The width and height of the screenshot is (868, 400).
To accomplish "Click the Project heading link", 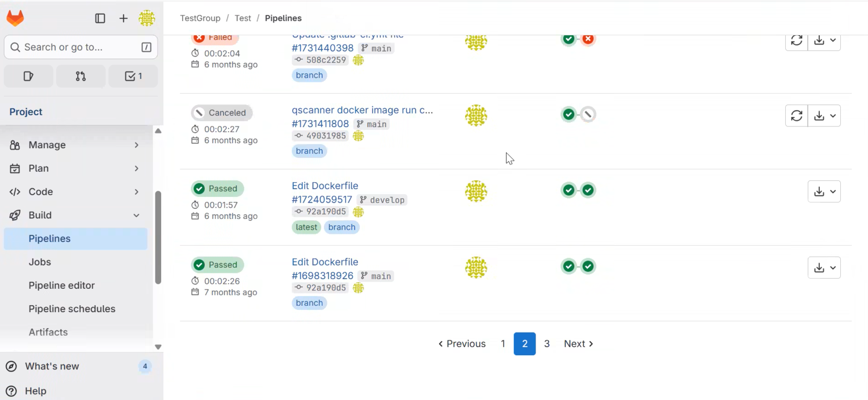I will [x=26, y=112].
